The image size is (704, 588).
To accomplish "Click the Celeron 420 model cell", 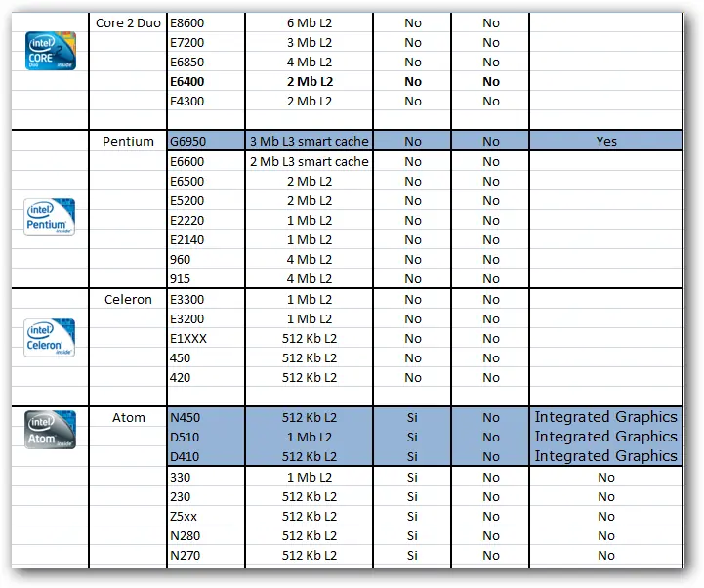I will (x=206, y=377).
